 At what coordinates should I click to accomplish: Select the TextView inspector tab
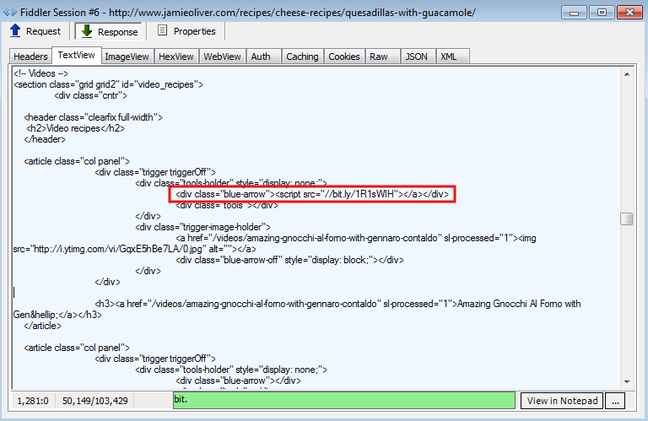click(x=76, y=55)
